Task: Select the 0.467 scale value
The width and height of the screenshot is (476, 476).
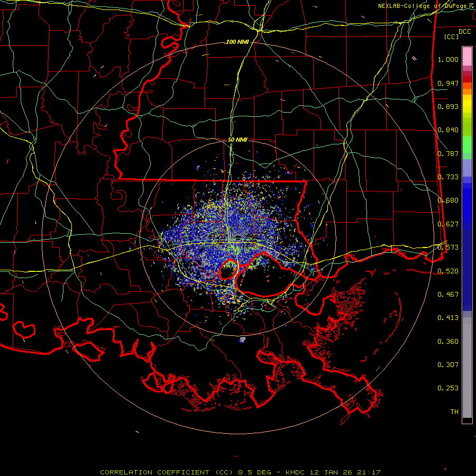Action: click(448, 294)
